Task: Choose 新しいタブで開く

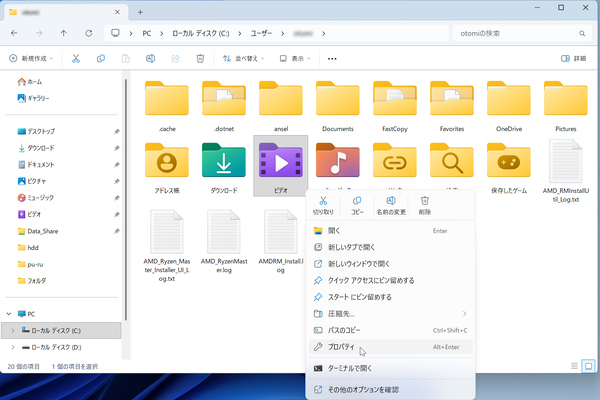Action: [x=391, y=247]
